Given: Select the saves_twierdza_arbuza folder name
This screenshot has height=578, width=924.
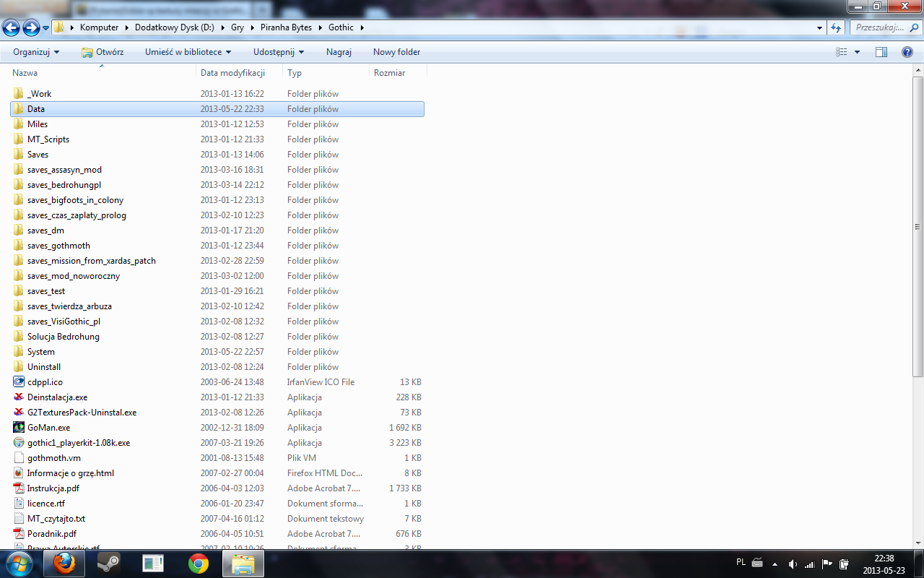Looking at the screenshot, I should point(69,306).
